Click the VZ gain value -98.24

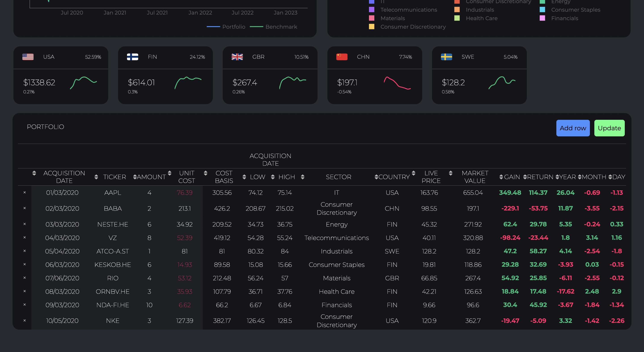(x=510, y=238)
